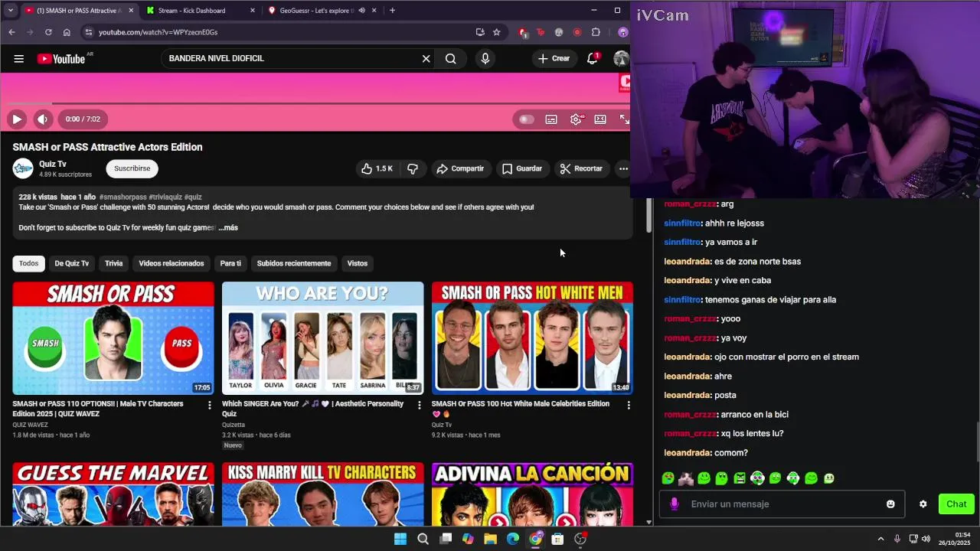Image resolution: width=980 pixels, height=551 pixels.
Task: Save video with Guardar button
Action: click(x=522, y=168)
